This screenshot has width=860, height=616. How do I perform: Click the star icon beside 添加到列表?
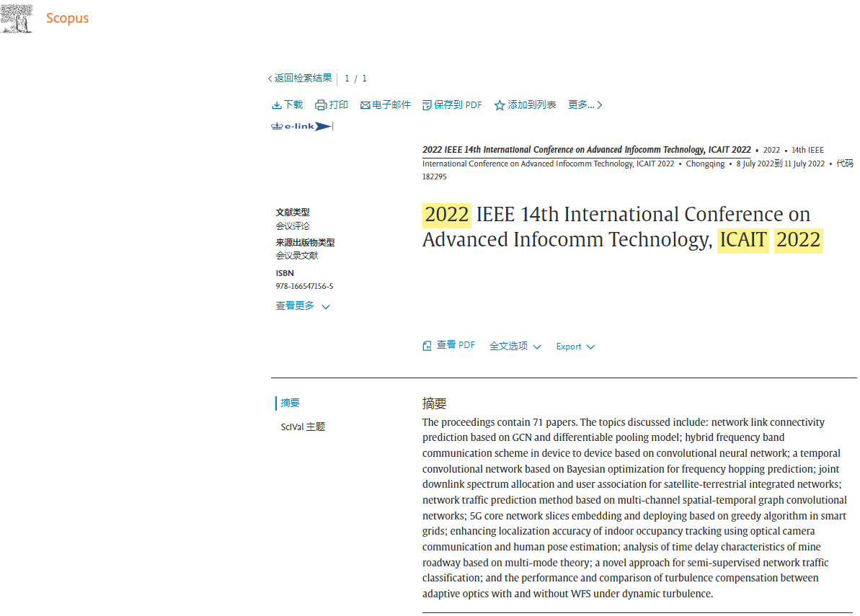click(499, 105)
